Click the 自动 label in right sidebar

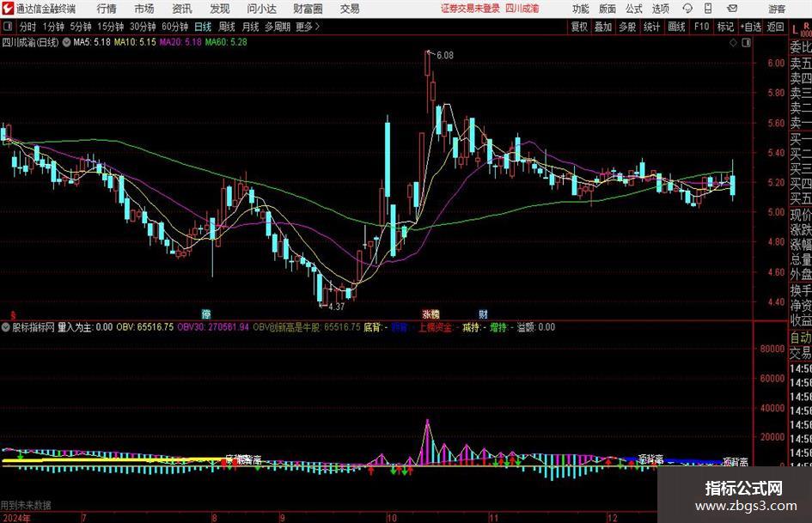800,338
